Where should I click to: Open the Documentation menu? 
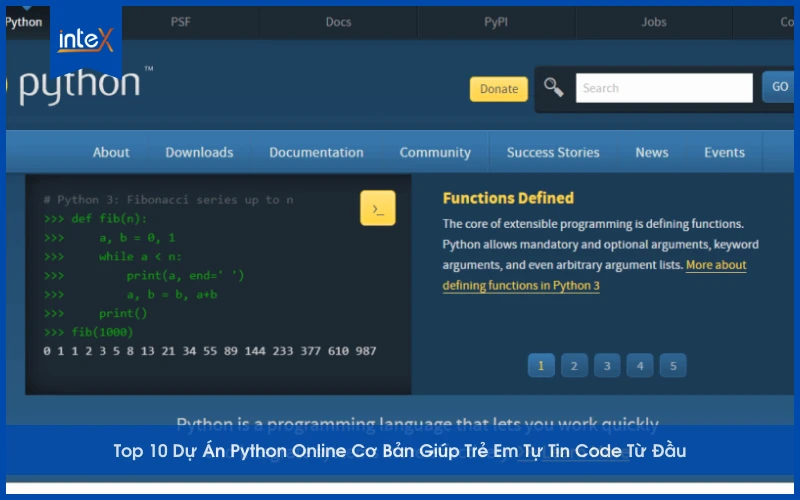coord(316,153)
